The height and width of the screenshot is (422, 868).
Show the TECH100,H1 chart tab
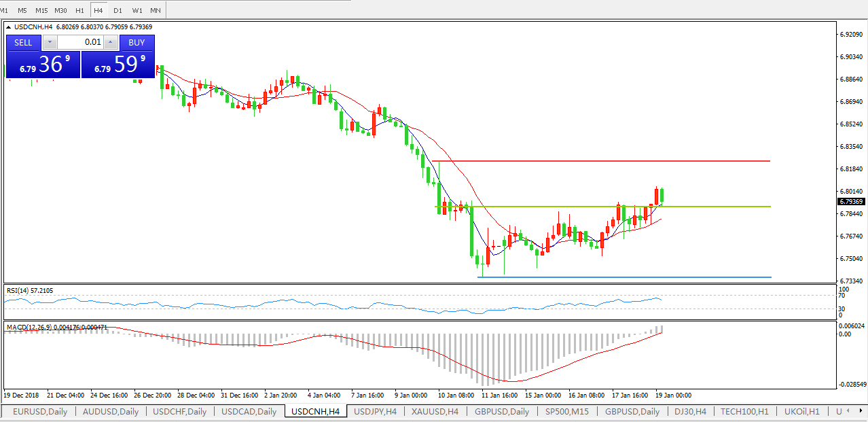click(x=744, y=411)
